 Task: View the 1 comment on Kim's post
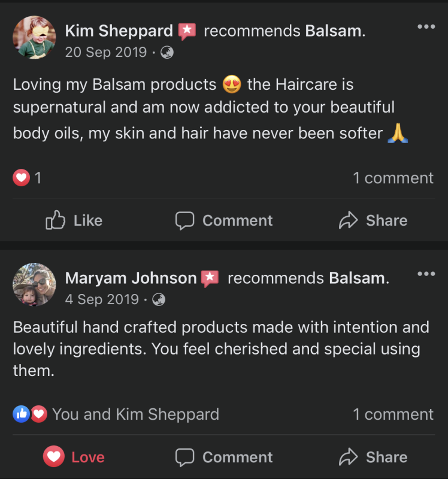pyautogui.click(x=393, y=178)
